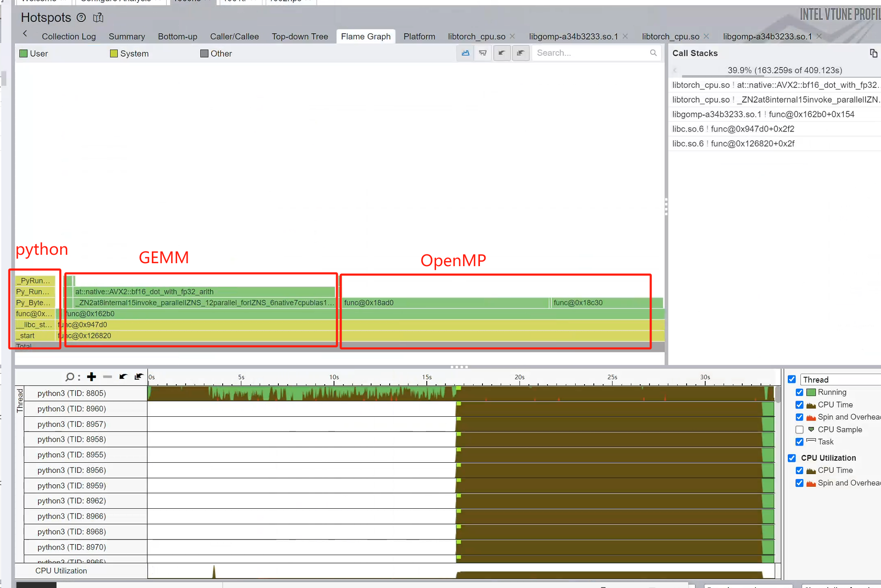
Task: Select call stack libc.so.6 func@0x126820+0x2f
Action: click(x=774, y=143)
